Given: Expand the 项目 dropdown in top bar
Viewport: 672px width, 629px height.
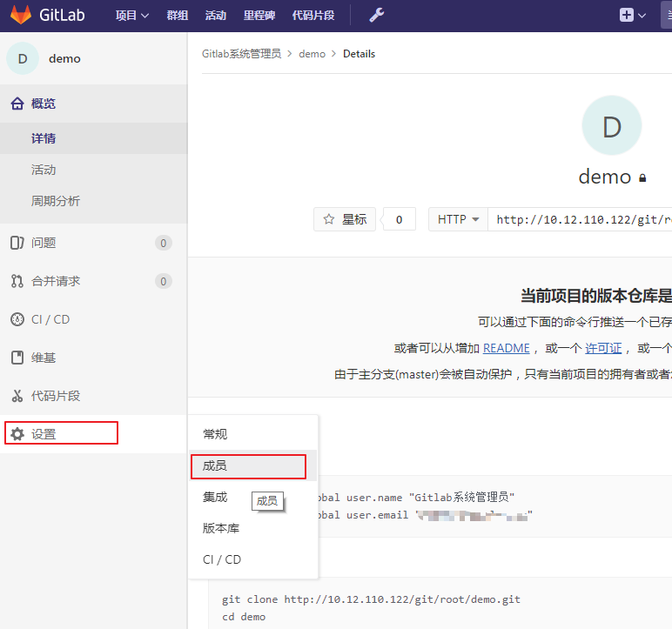Looking at the screenshot, I should click(x=132, y=15).
